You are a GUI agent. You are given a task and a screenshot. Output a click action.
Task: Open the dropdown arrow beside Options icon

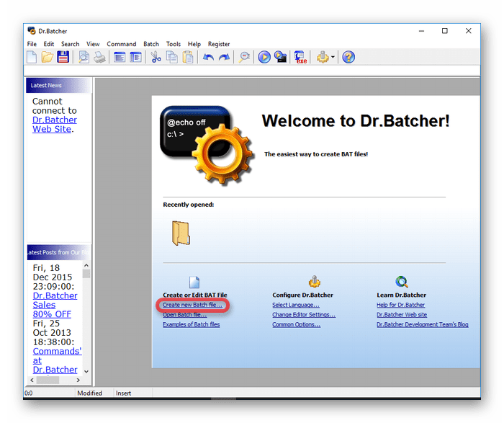pyautogui.click(x=333, y=57)
